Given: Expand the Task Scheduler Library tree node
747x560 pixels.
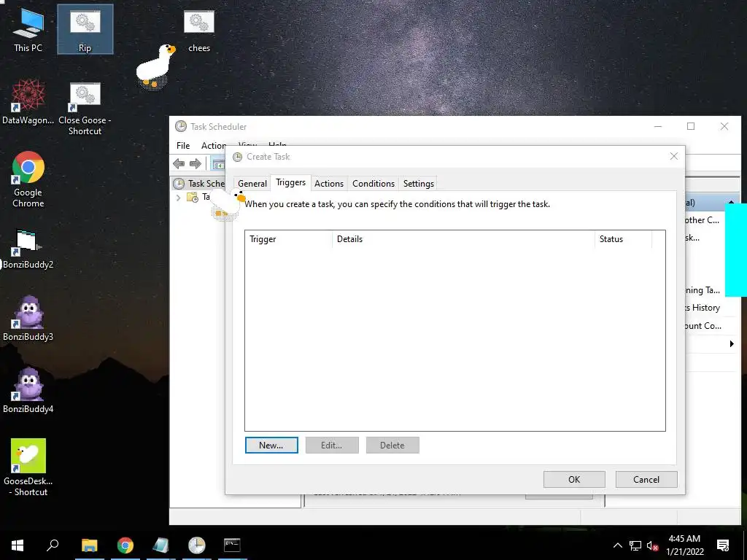Looking at the screenshot, I should click(178, 197).
